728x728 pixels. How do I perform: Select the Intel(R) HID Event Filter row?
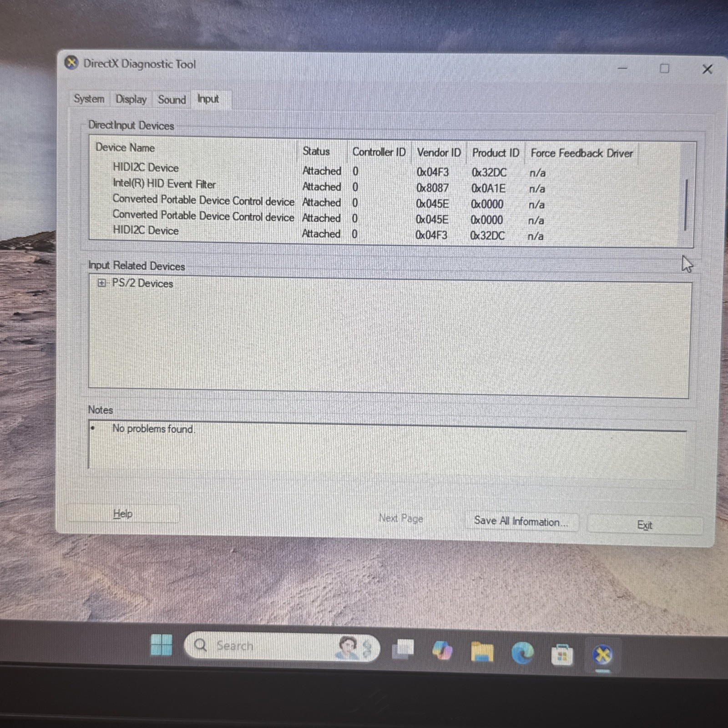328,186
